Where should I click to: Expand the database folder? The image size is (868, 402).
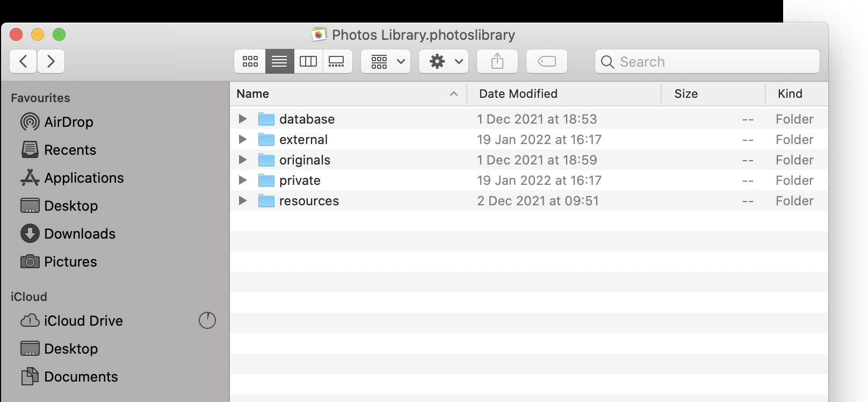click(243, 119)
